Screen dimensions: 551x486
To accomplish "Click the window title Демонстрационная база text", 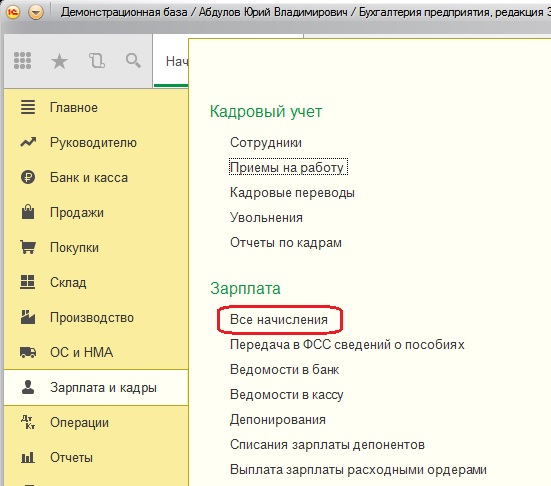I will (x=124, y=12).
